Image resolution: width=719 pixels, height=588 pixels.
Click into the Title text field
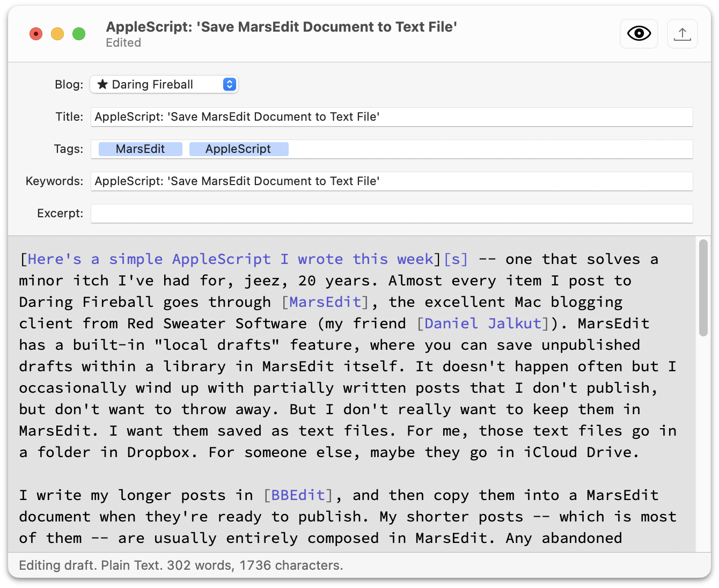coord(392,117)
